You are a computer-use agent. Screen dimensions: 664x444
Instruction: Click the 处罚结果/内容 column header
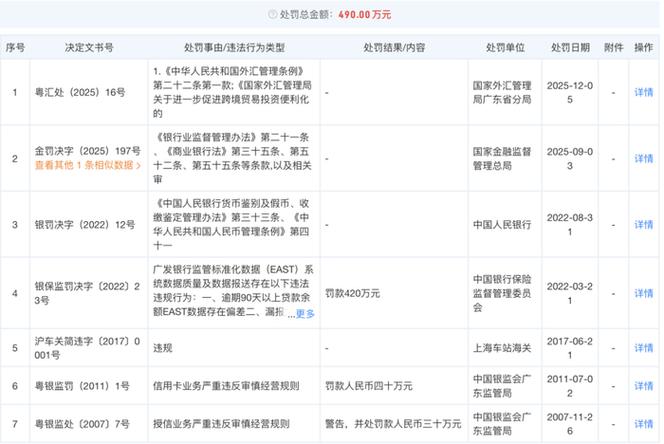394,47
